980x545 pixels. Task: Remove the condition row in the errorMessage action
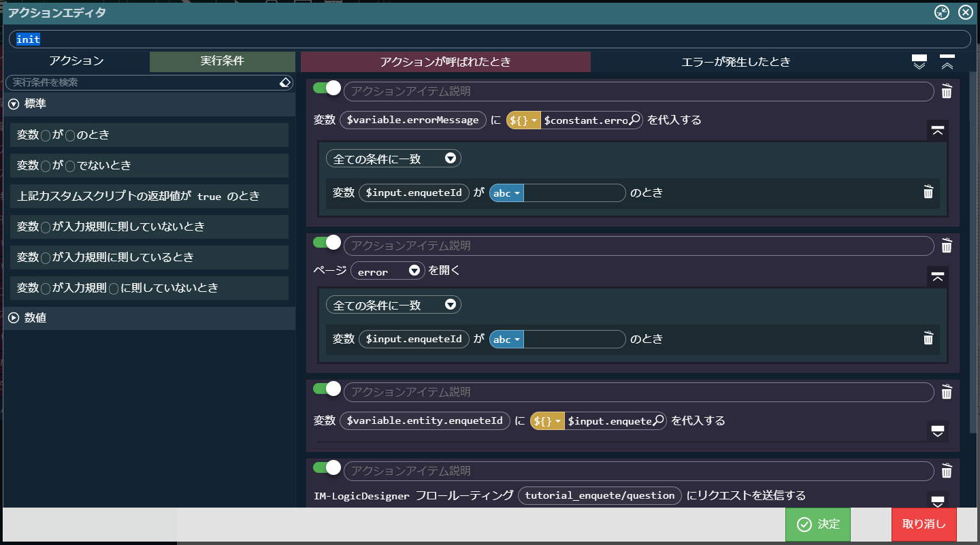(928, 192)
